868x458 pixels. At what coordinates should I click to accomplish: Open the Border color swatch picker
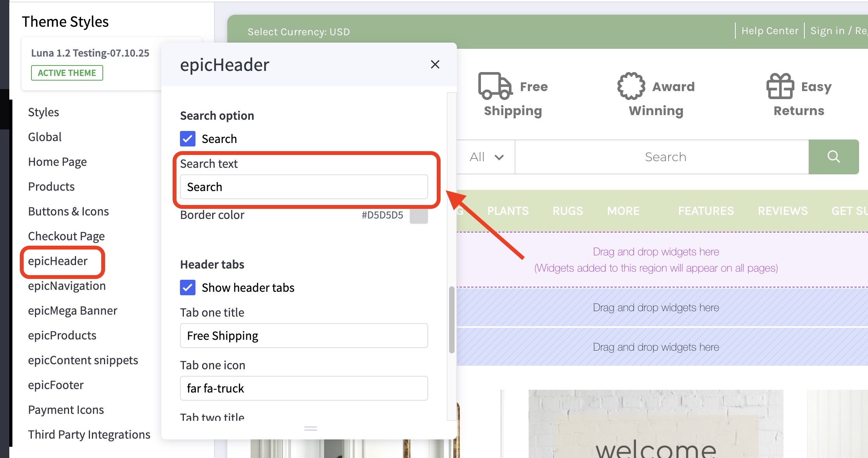click(x=419, y=215)
